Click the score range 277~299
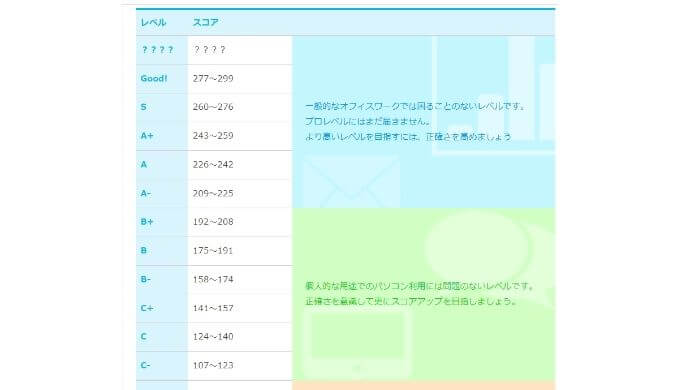Viewport: 680px width, 390px height. click(x=213, y=79)
